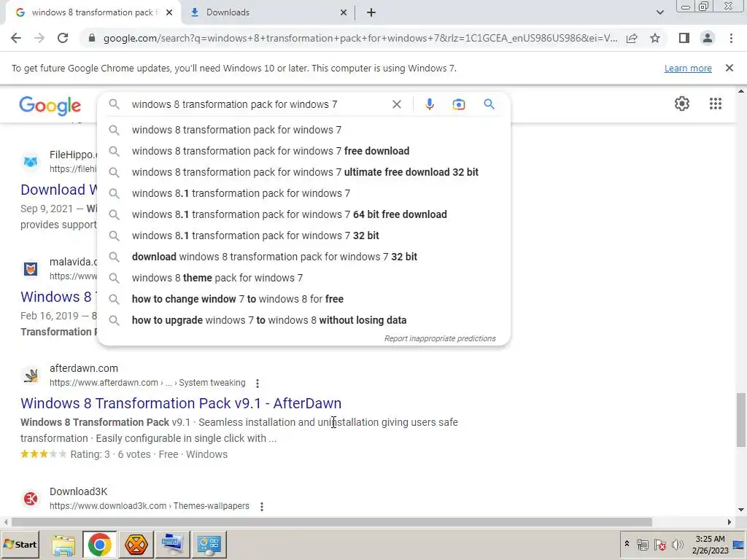Open the Windows Start menu
The image size is (747, 560).
pos(20,544)
